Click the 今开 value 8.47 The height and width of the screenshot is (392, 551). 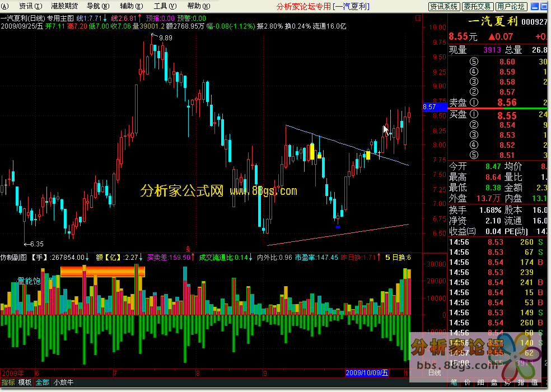(493, 166)
